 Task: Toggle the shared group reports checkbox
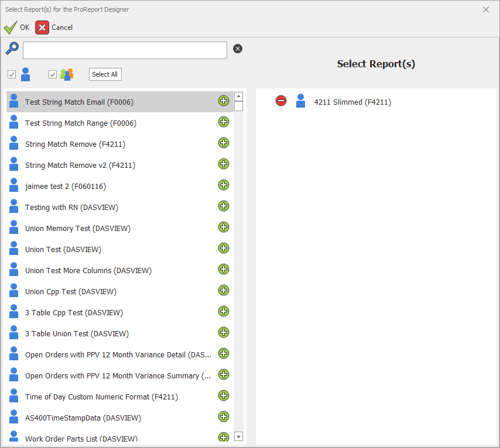point(53,74)
